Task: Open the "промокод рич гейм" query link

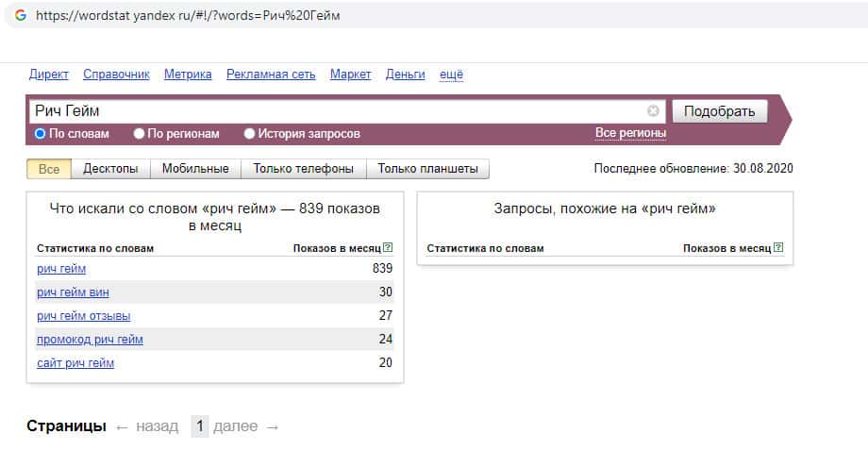Action: coord(90,340)
